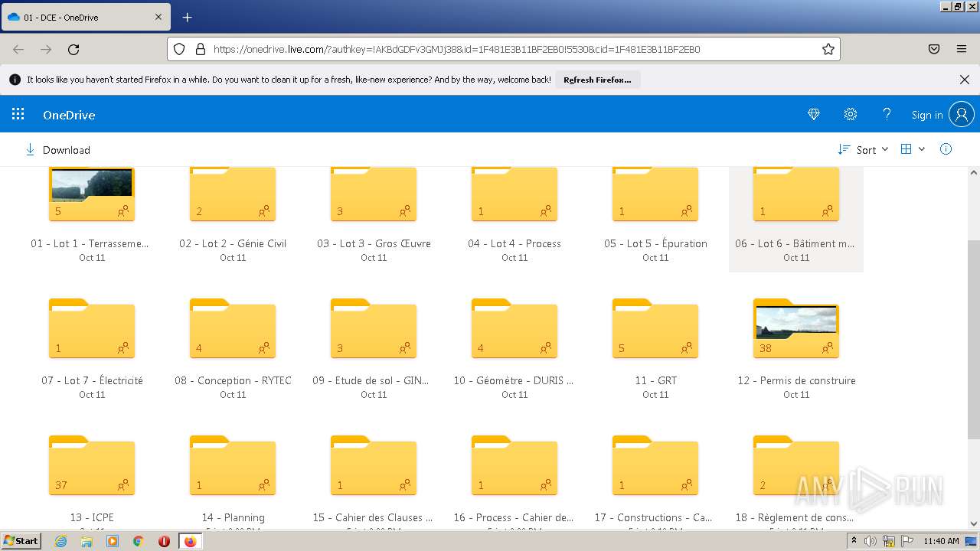
Task: Open the details info pane icon
Action: click(x=946, y=149)
